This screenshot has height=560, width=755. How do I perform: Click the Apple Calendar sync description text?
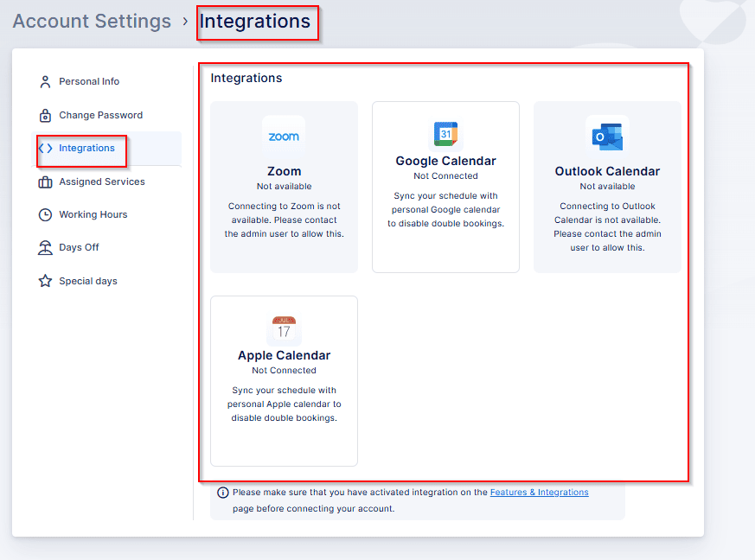coord(284,404)
